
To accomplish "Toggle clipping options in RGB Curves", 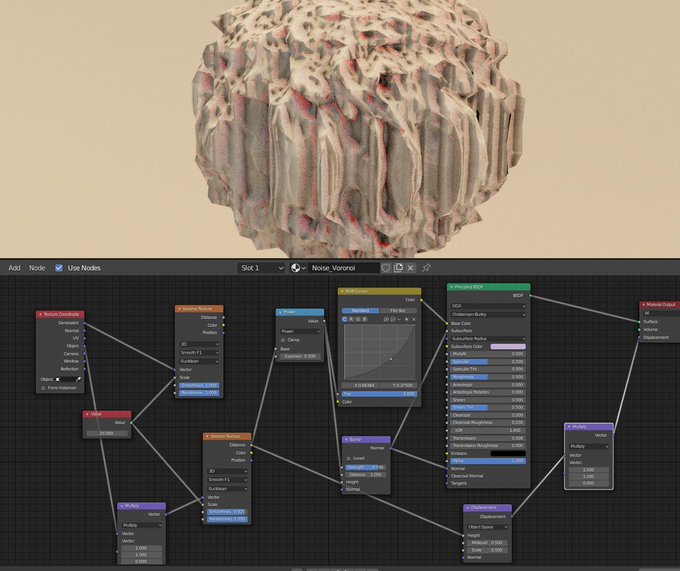I will tap(407, 319).
